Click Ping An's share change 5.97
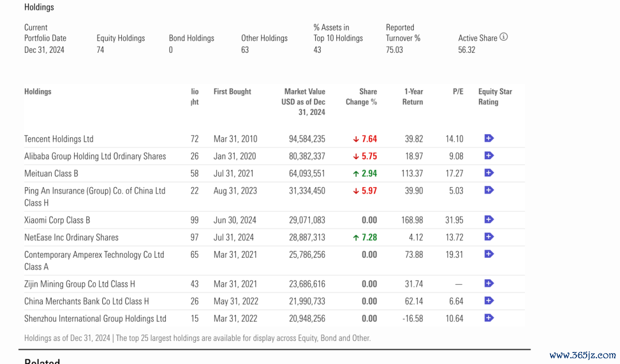Screen dimensions: 620x364 [365, 191]
